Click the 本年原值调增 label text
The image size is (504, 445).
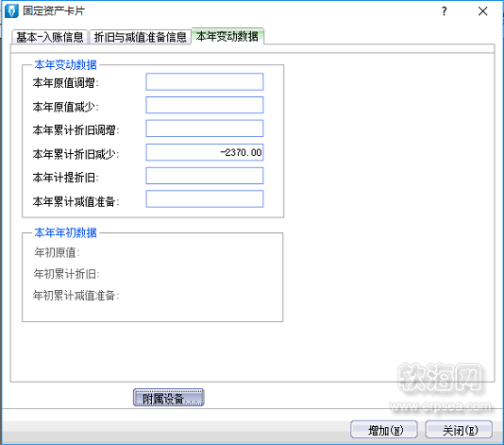click(x=65, y=83)
